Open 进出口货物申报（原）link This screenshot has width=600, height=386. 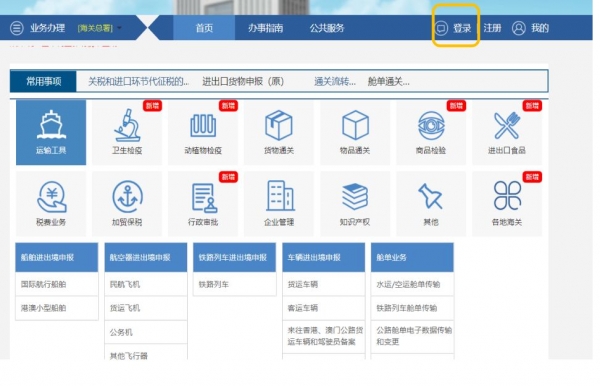pos(243,81)
